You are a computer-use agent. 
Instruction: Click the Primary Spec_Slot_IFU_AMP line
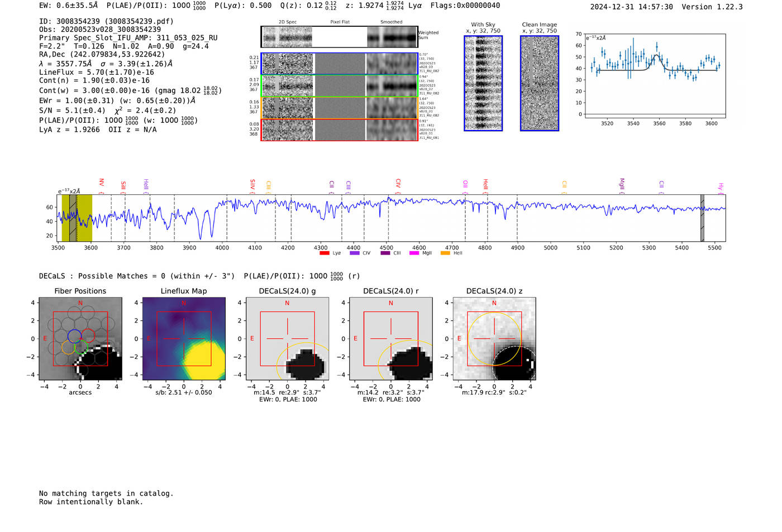click(128, 38)
